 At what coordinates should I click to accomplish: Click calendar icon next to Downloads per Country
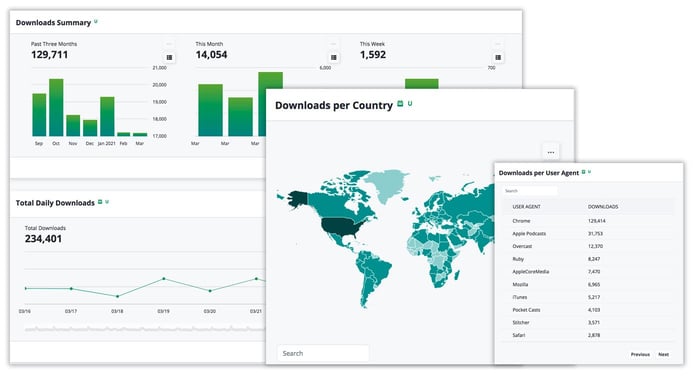coord(400,104)
